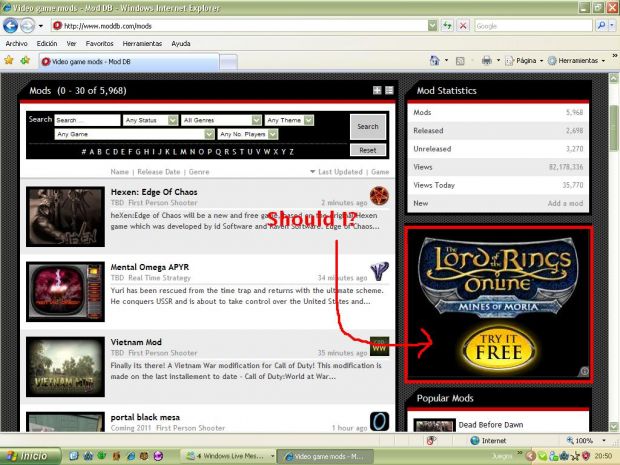Image resolution: width=620 pixels, height=465 pixels.
Task: Click the page vertical scrollbar thumb
Action: [614, 128]
